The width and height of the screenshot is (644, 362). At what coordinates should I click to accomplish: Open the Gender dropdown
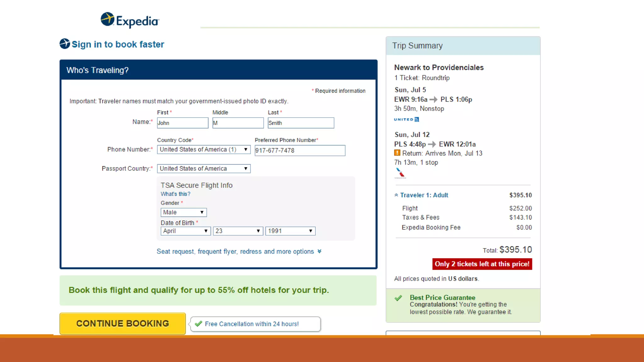point(183,212)
